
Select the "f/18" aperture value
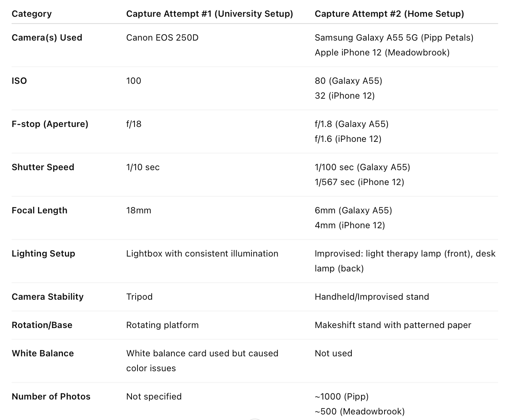(x=134, y=124)
